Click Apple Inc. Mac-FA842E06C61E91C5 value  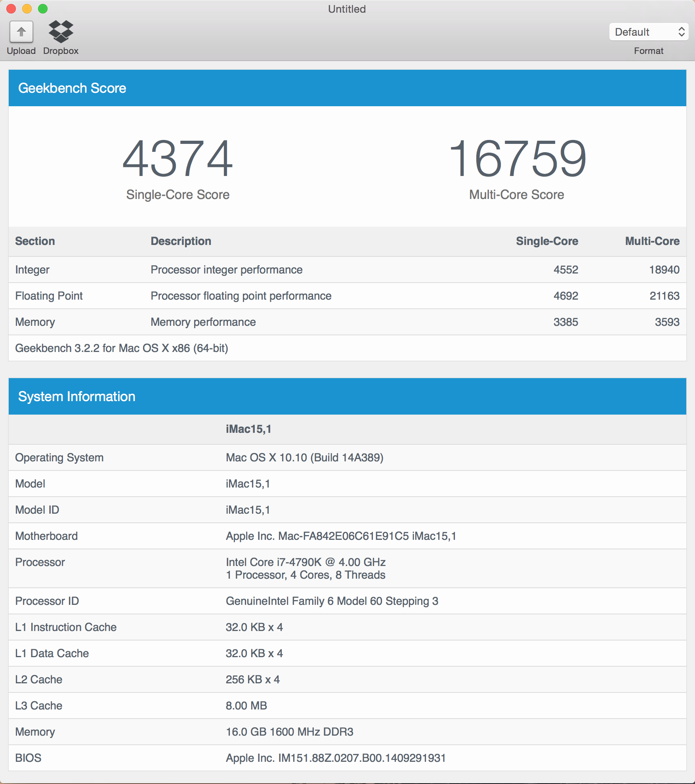341,536
